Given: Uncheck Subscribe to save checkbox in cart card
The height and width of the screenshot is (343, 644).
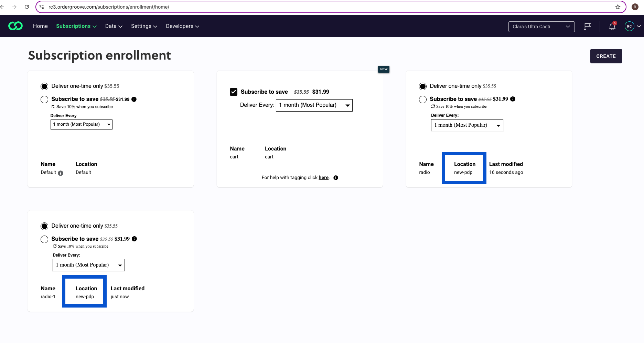Looking at the screenshot, I should [234, 92].
